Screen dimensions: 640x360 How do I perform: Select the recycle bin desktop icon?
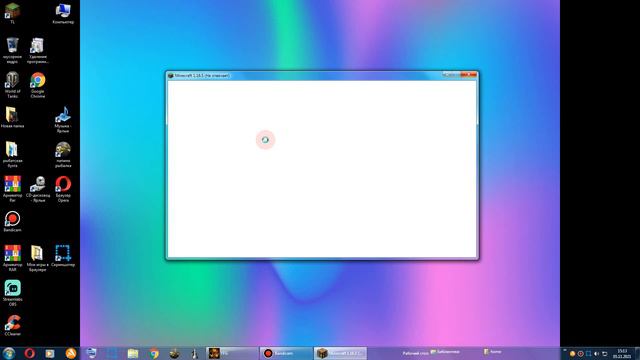point(12,49)
